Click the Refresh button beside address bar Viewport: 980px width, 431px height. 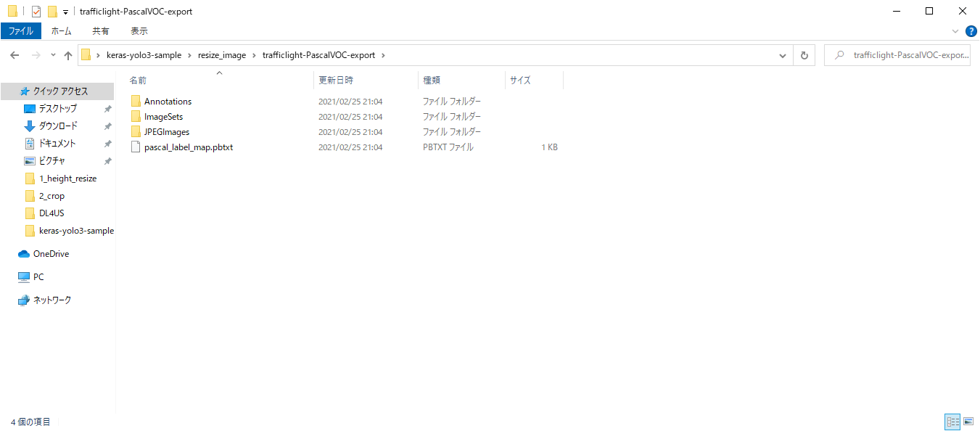pyautogui.click(x=804, y=56)
